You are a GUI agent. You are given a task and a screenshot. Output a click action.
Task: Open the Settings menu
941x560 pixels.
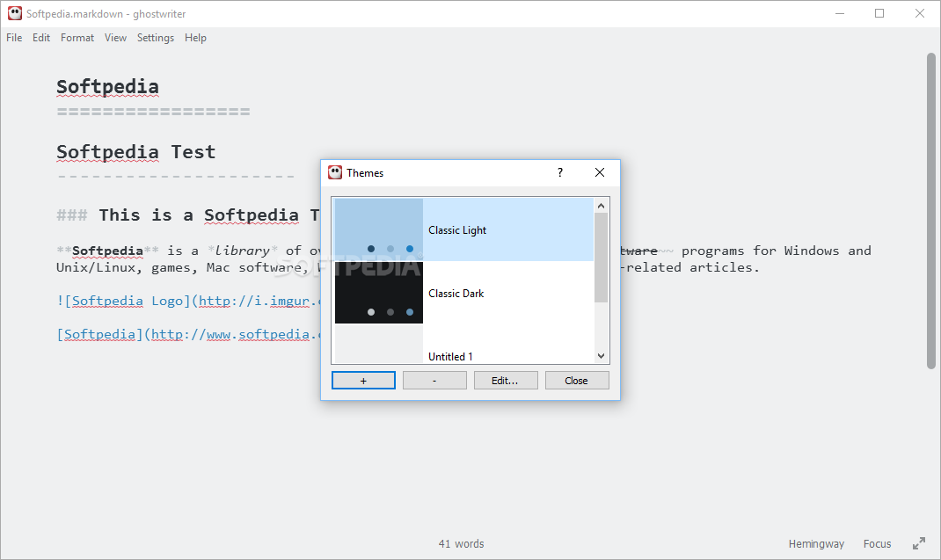[156, 38]
